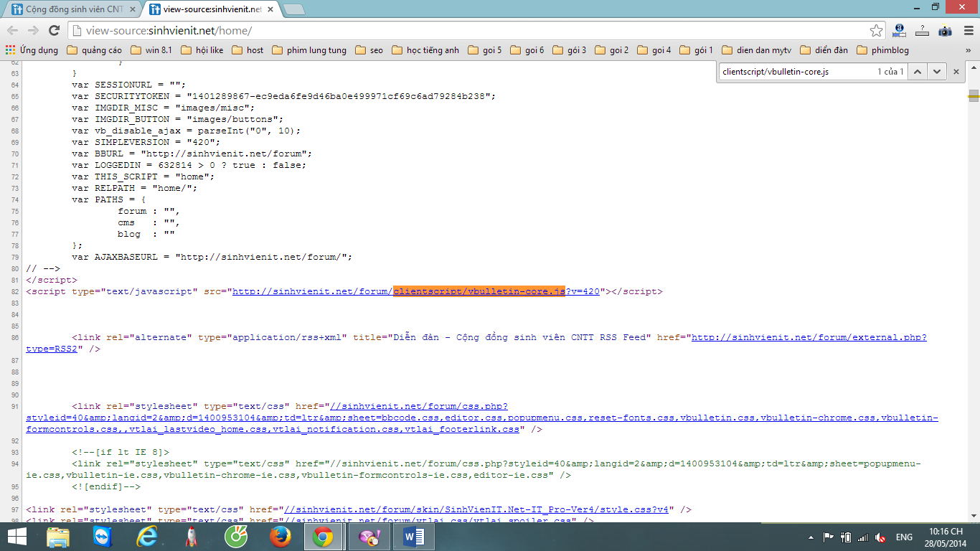Close the Cộng đồng sinh viên CNTT tab

pyautogui.click(x=132, y=9)
